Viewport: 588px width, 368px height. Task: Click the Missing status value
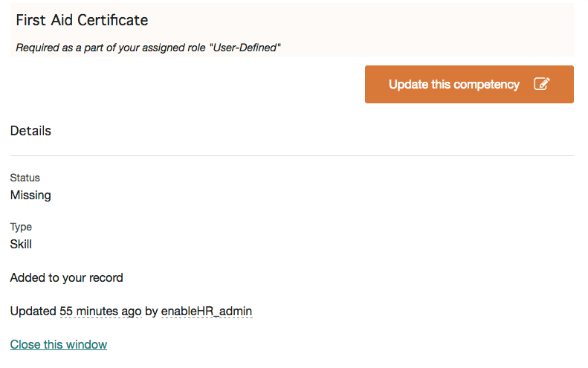coord(30,195)
